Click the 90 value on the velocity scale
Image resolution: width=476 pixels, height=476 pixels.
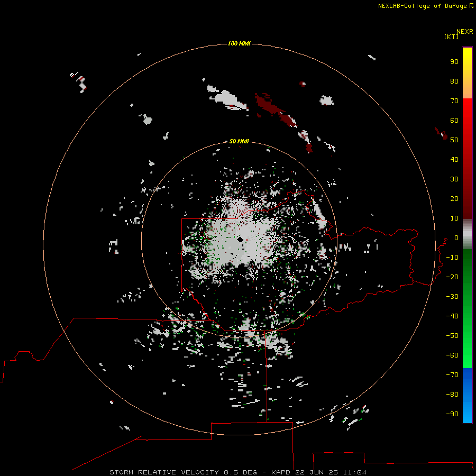pos(454,62)
